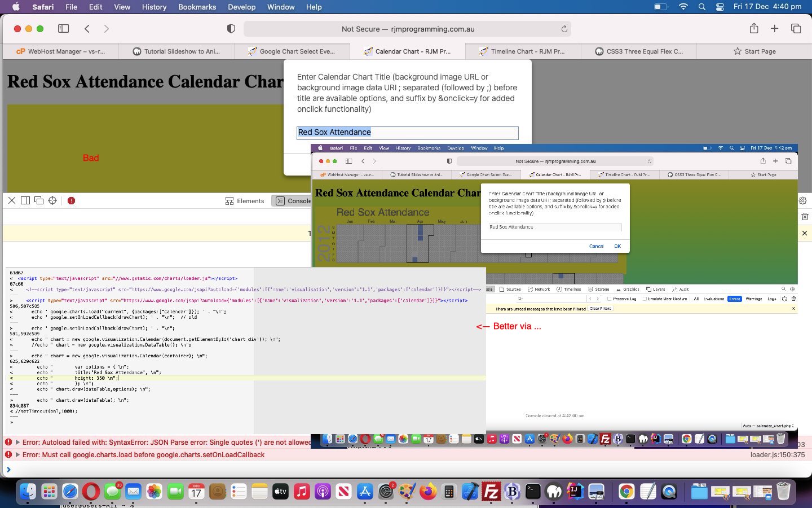Select the Calendar Chart - RJM Pr... tab
The width and height of the screenshot is (812, 508).
click(408, 51)
